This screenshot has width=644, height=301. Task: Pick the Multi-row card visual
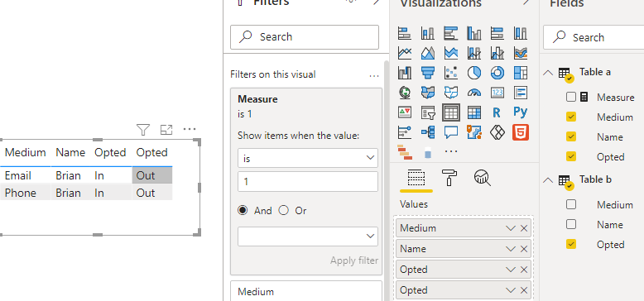tap(521, 93)
